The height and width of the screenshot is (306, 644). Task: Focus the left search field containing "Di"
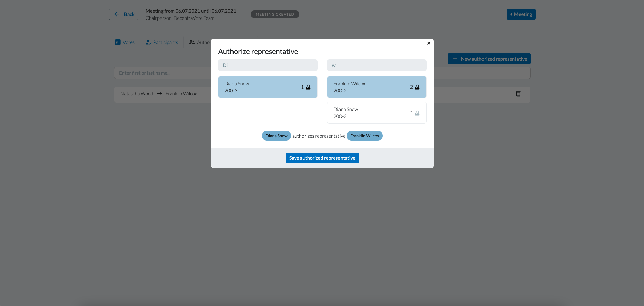click(267, 65)
